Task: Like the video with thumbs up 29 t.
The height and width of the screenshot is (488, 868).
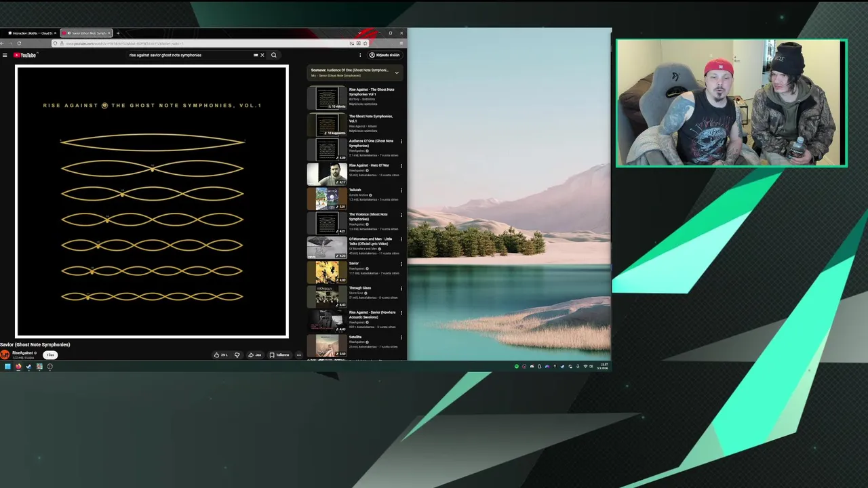Action: pyautogui.click(x=221, y=354)
